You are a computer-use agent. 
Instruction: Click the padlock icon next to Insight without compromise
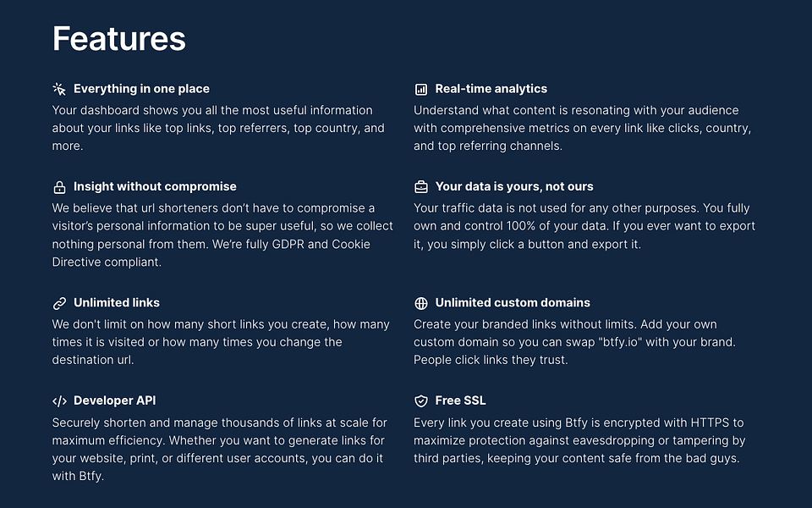(x=59, y=187)
